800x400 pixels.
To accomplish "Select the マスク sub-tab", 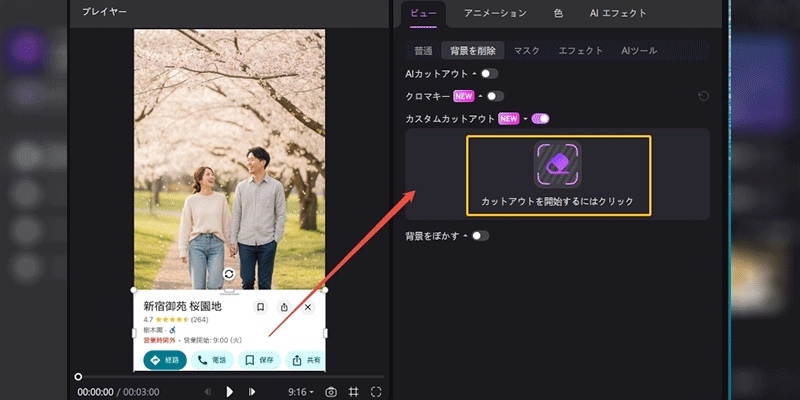I will tap(527, 51).
